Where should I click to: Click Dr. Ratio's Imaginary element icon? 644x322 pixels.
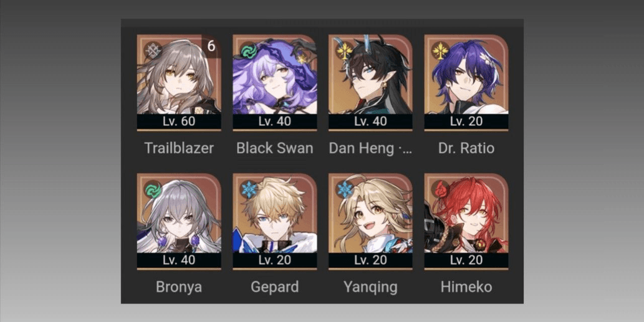click(x=440, y=51)
